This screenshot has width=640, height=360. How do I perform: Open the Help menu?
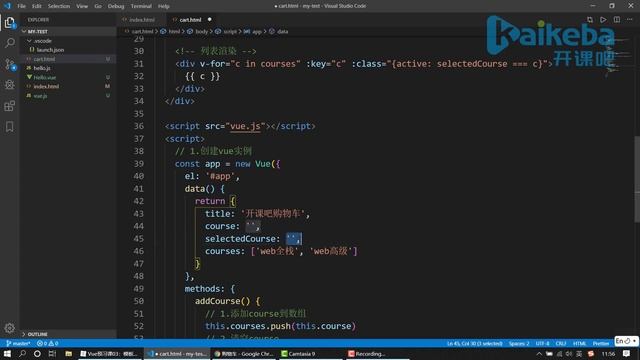164,6
